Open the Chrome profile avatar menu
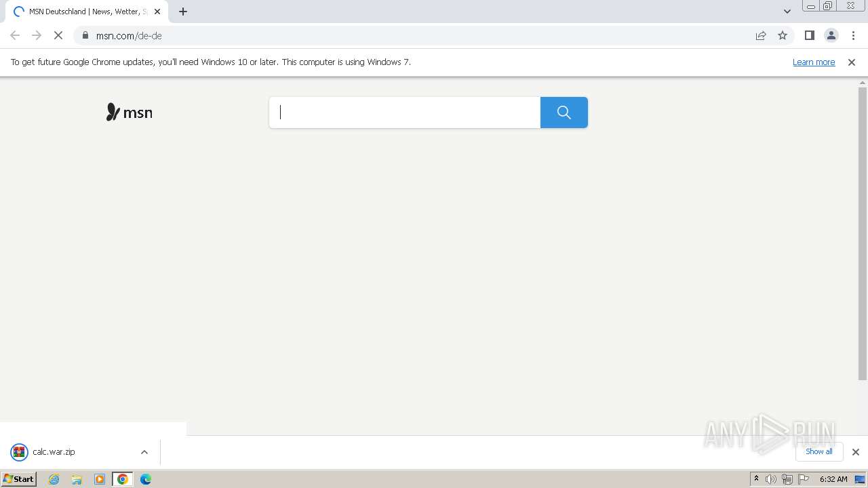The height and width of the screenshot is (488, 868). 831,35
